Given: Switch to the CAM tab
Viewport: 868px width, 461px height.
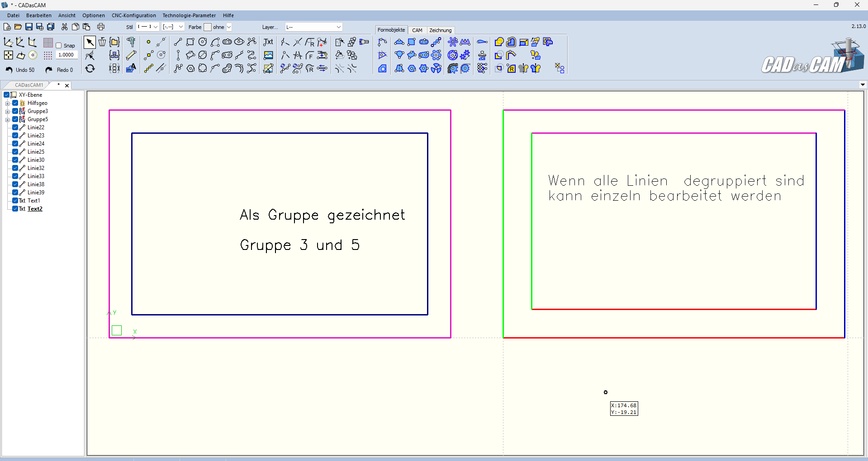Looking at the screenshot, I should (417, 30).
